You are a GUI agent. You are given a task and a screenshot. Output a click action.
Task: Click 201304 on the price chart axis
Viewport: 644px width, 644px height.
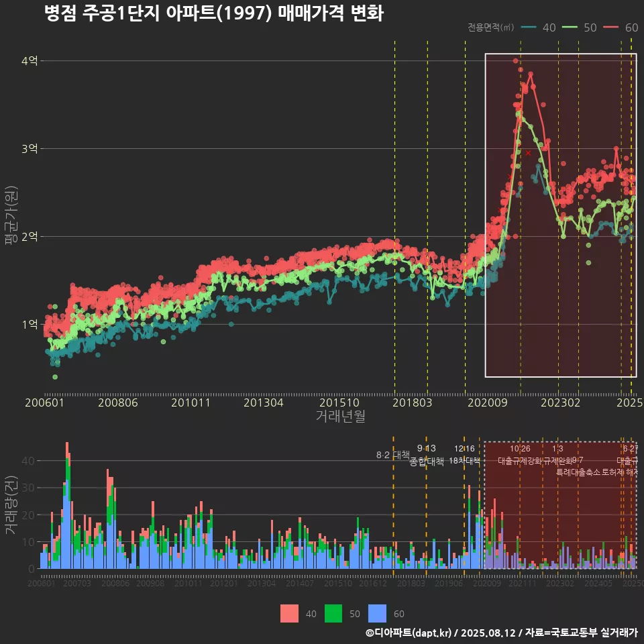coord(264,402)
